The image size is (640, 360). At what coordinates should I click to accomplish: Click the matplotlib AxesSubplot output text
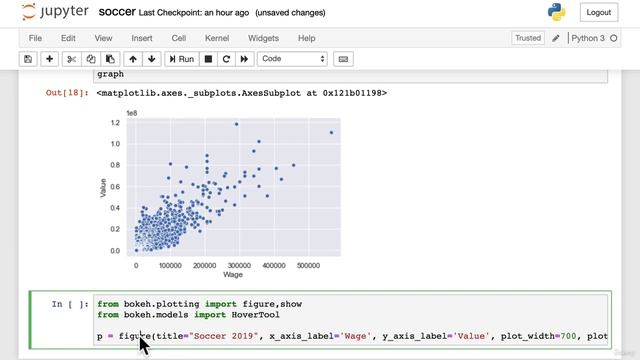(242, 93)
